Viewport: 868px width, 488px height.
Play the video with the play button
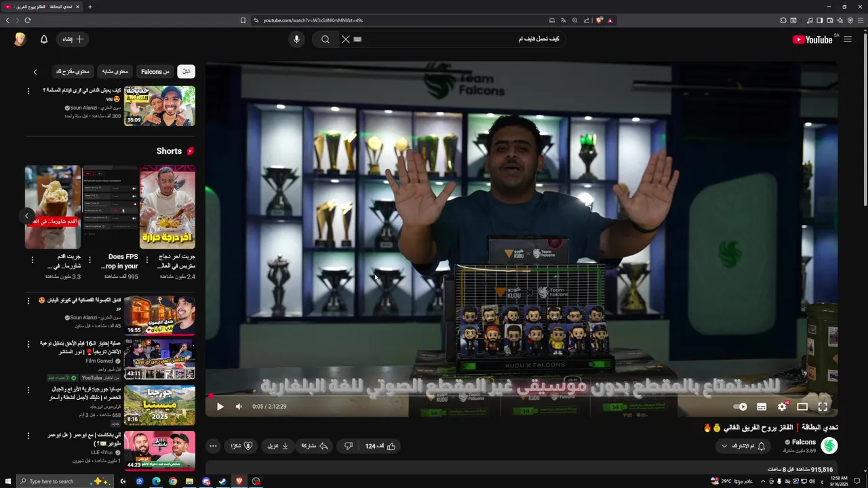[220, 407]
